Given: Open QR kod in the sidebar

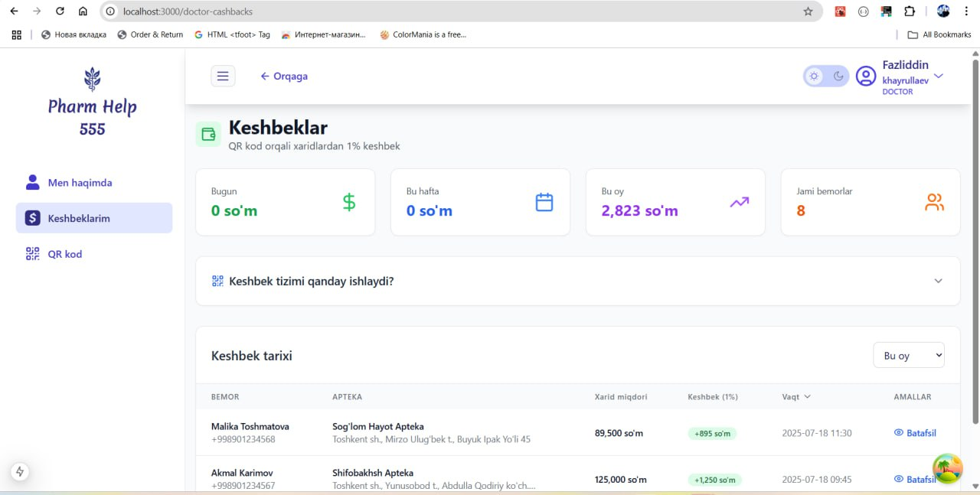Looking at the screenshot, I should (94, 254).
